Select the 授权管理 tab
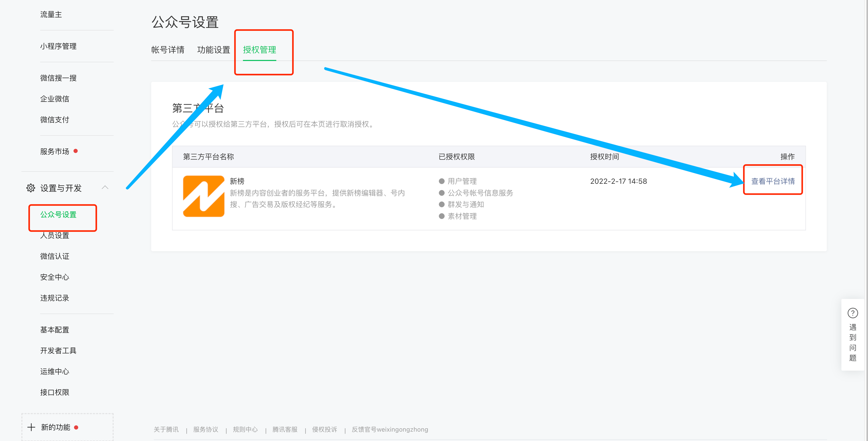Image resolution: width=868 pixels, height=441 pixels. pos(259,50)
